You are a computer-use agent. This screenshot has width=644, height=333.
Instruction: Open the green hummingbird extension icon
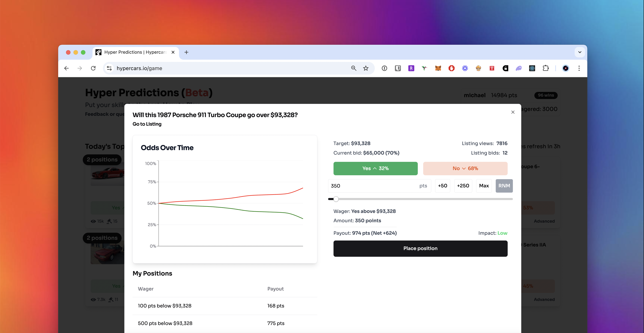click(425, 68)
